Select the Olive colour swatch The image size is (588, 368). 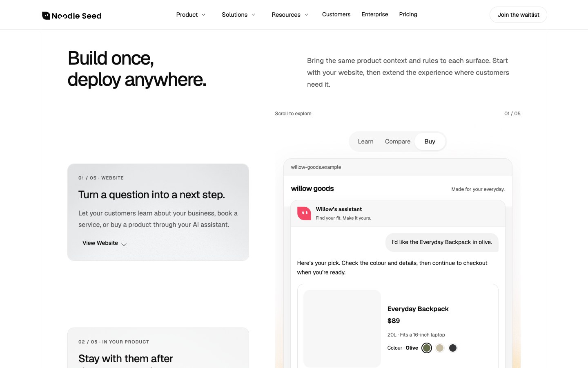pyautogui.click(x=427, y=348)
